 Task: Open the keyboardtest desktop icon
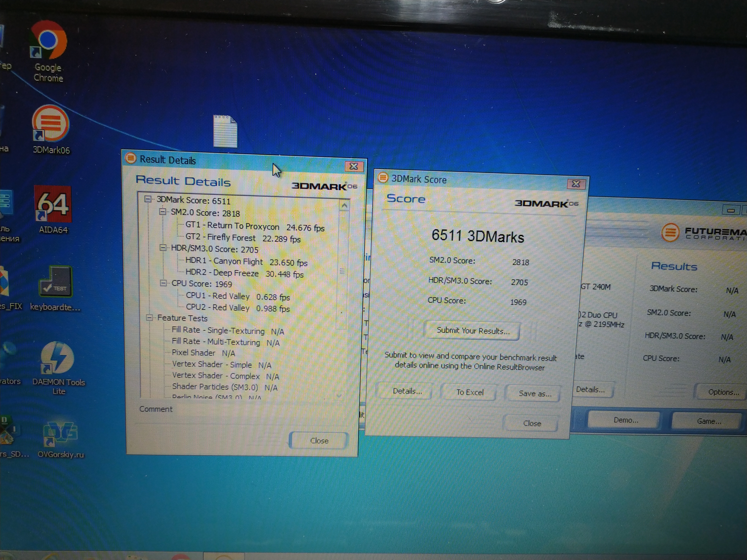pyautogui.click(x=55, y=288)
